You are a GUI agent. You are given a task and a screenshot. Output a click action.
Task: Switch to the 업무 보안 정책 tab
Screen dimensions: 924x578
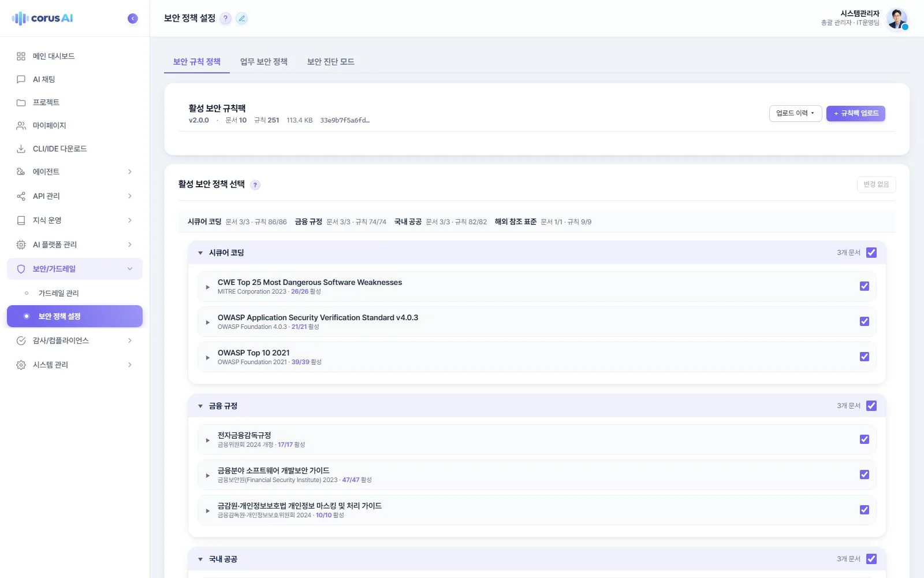tap(264, 62)
